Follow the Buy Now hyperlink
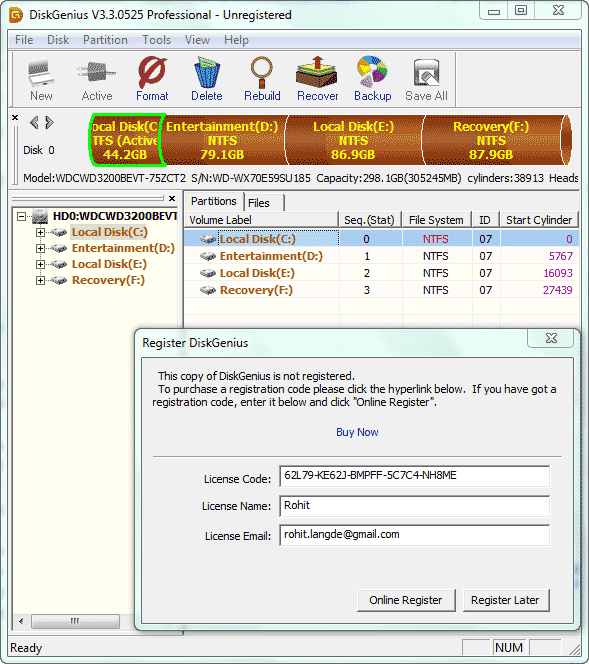 tap(357, 432)
